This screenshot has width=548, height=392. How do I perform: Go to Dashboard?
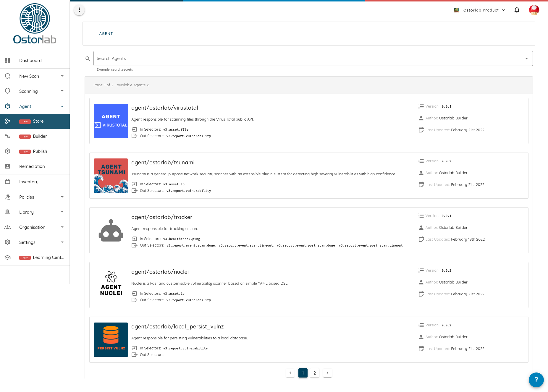[35, 61]
